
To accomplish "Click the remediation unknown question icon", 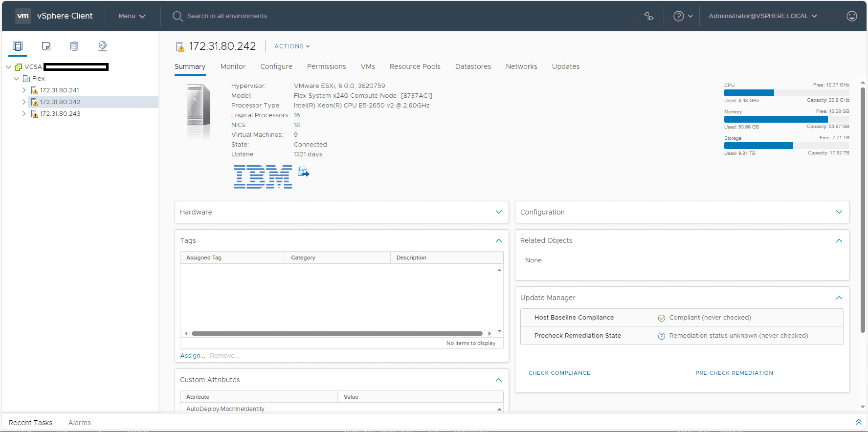I will (x=662, y=336).
